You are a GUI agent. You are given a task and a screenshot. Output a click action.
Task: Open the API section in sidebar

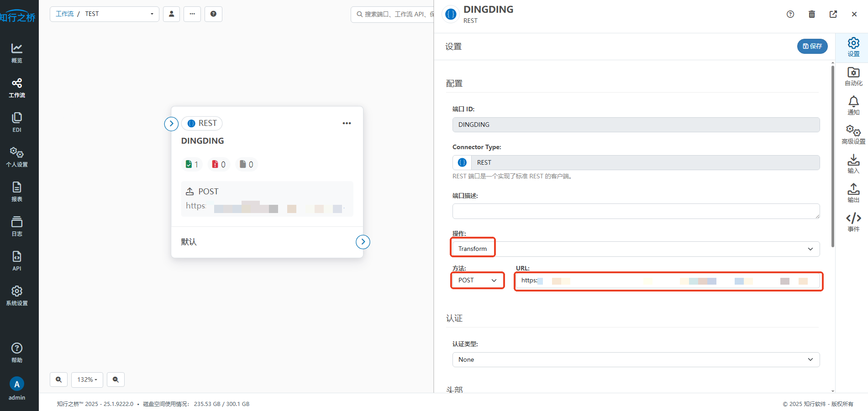pyautogui.click(x=17, y=261)
